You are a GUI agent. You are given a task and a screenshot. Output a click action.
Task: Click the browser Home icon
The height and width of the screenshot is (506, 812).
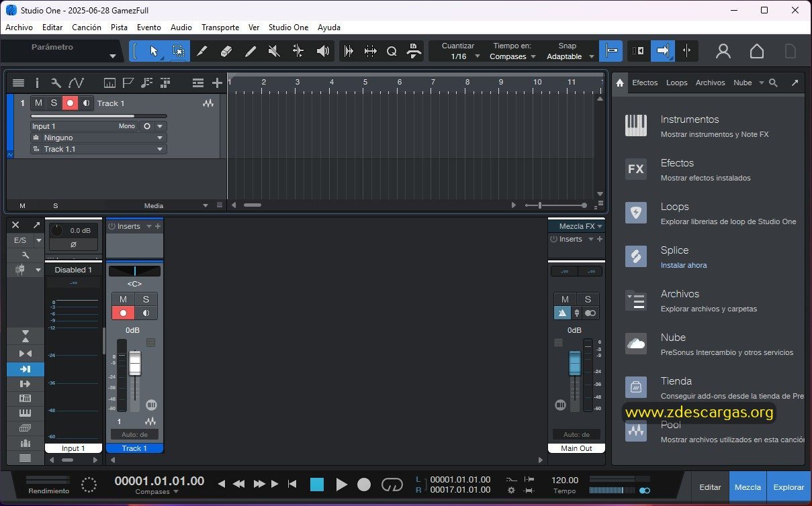coord(619,83)
